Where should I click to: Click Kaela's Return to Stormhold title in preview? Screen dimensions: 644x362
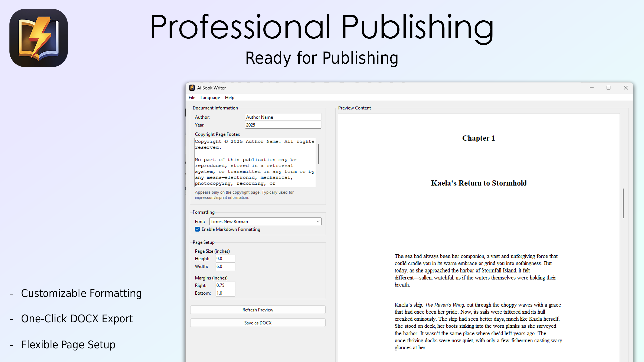[478, 183]
